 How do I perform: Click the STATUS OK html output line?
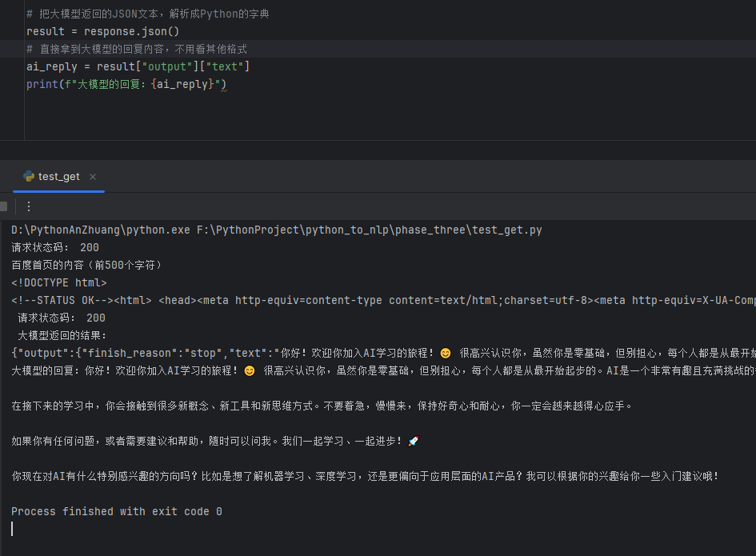tap(383, 301)
